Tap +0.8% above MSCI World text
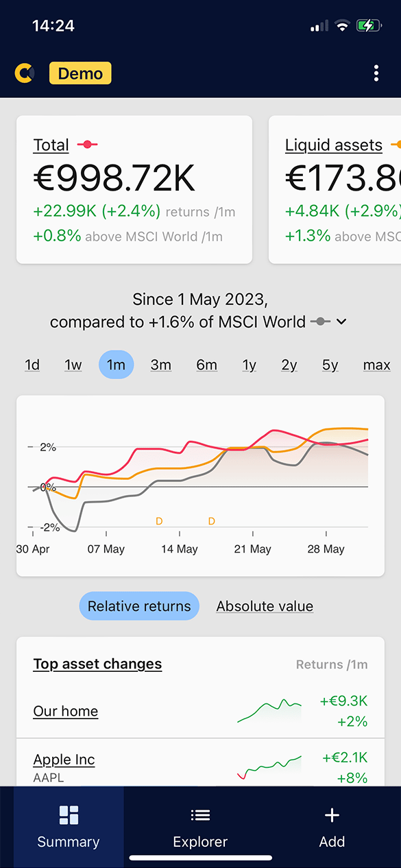Viewport: 401px width, 868px height. pyautogui.click(x=128, y=237)
